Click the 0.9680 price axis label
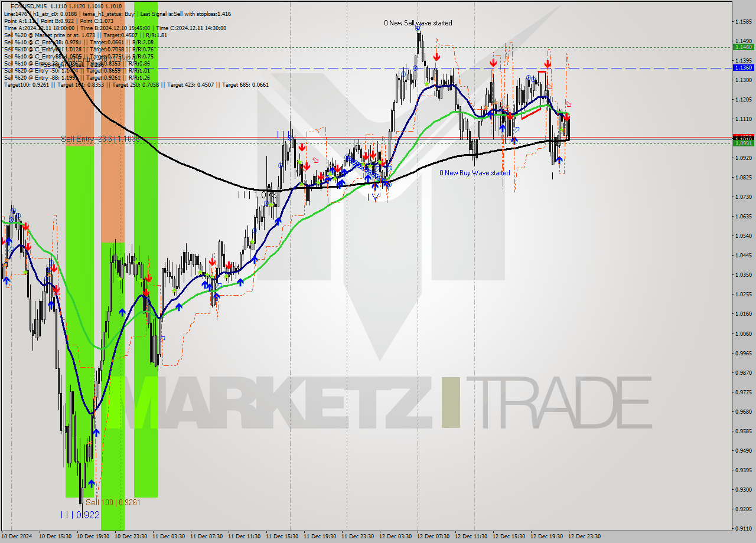Viewport: 756px width, 543px height. [743, 411]
